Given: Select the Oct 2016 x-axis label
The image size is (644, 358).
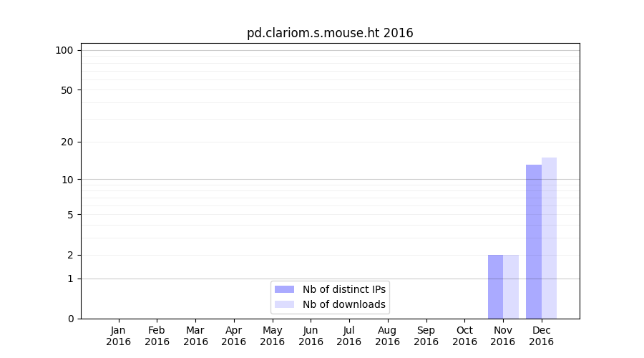Looking at the screenshot, I should pyautogui.click(x=464, y=336).
